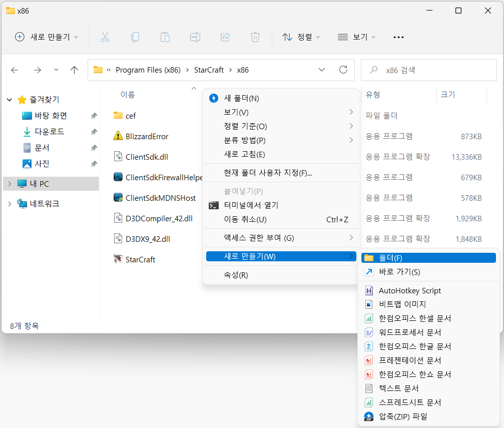
Task: Refresh the x86 folder view
Action: tap(343, 70)
